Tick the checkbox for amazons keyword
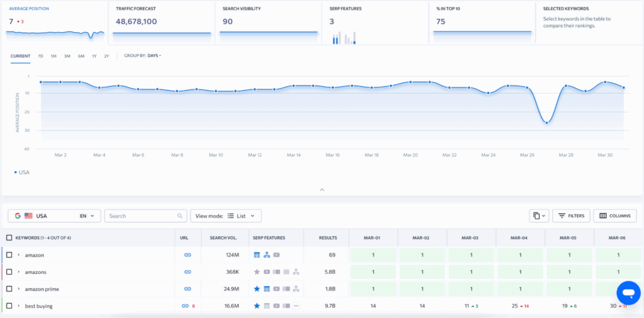The height and width of the screenshot is (318, 644). coord(9,271)
